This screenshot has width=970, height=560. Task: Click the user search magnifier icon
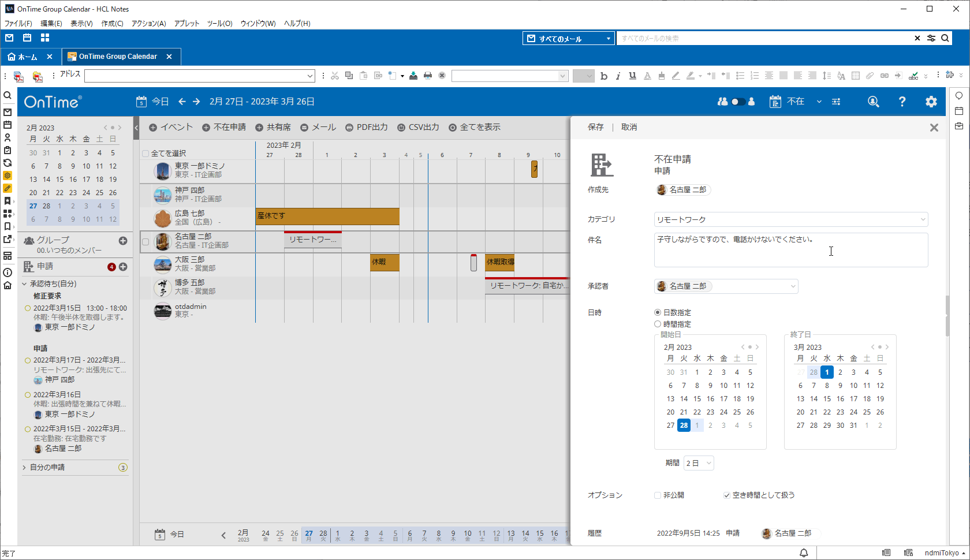click(873, 102)
